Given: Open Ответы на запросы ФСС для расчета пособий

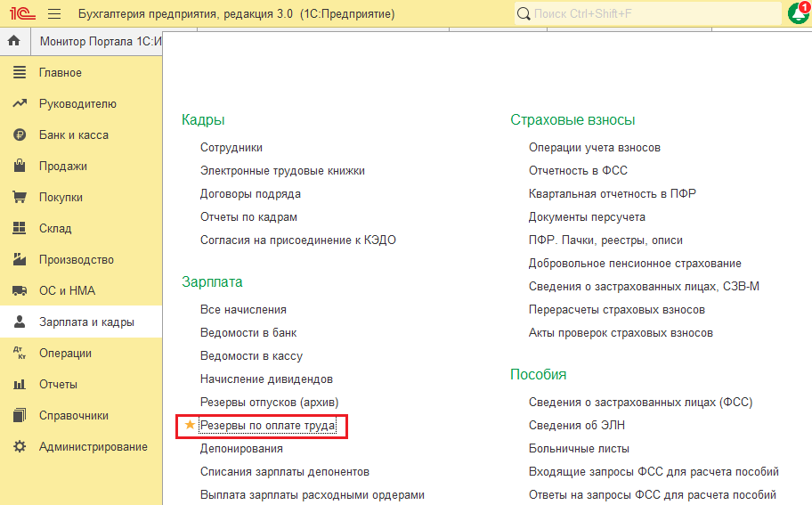Looking at the screenshot, I should point(652,494).
